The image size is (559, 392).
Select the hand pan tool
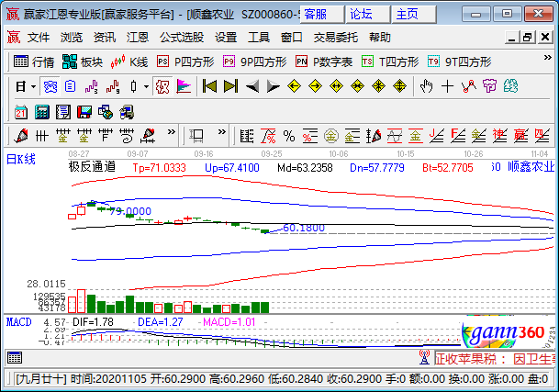coord(426,86)
